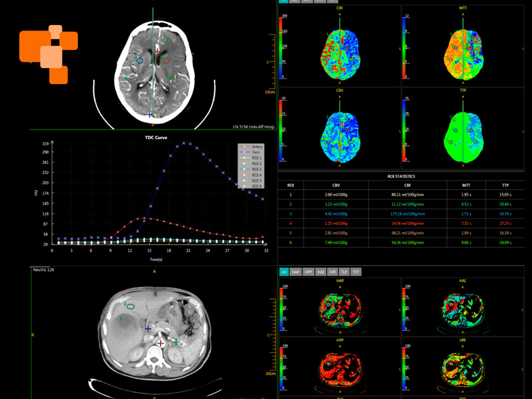The height and width of the screenshot is (399, 532).
Task: Click the orange squares logo
Action: tap(49, 52)
